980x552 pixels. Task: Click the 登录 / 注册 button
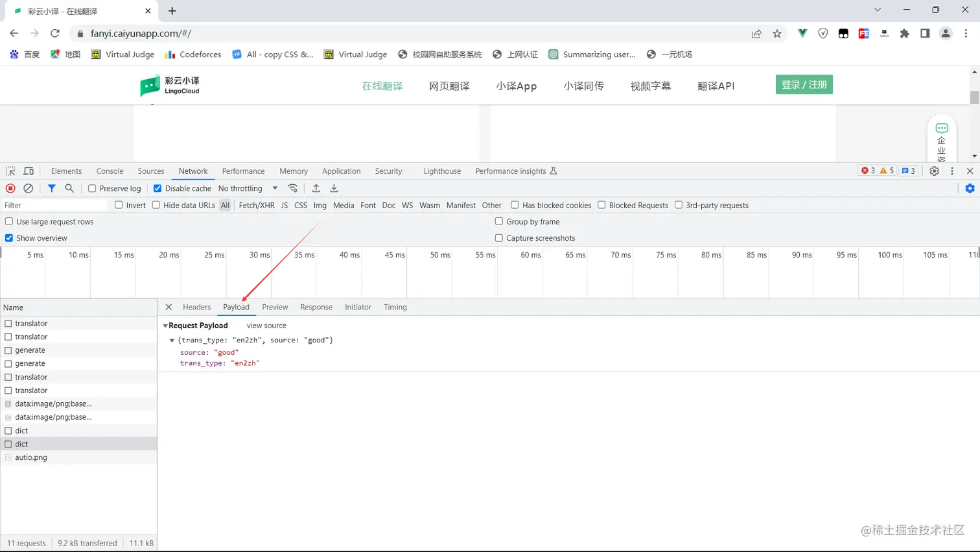click(x=804, y=84)
